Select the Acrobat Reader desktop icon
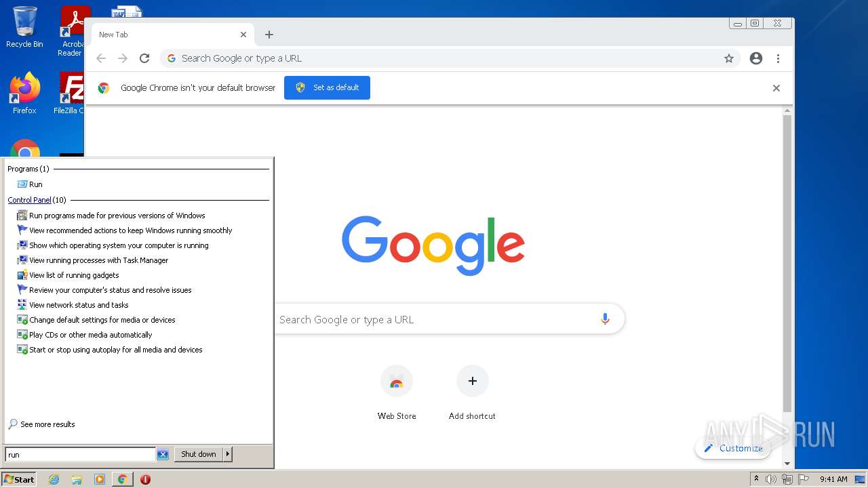 pos(72,31)
